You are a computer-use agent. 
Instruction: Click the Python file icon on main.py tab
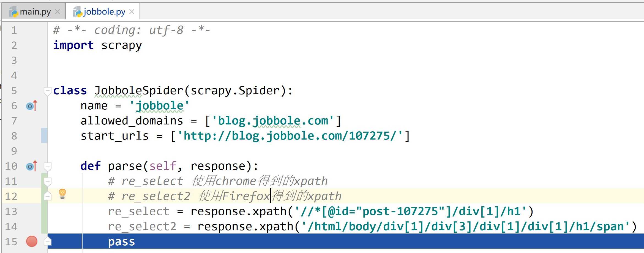13,12
